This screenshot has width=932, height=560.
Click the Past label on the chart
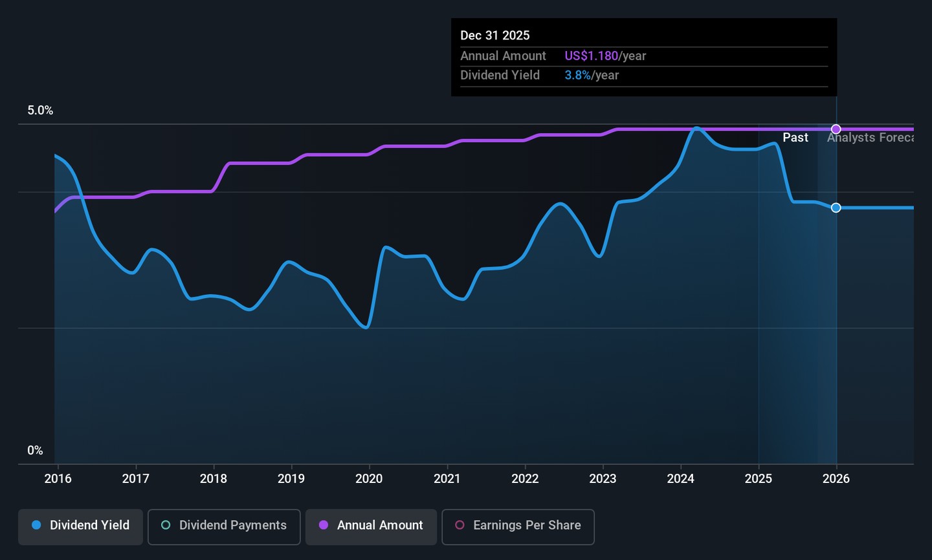coord(795,138)
